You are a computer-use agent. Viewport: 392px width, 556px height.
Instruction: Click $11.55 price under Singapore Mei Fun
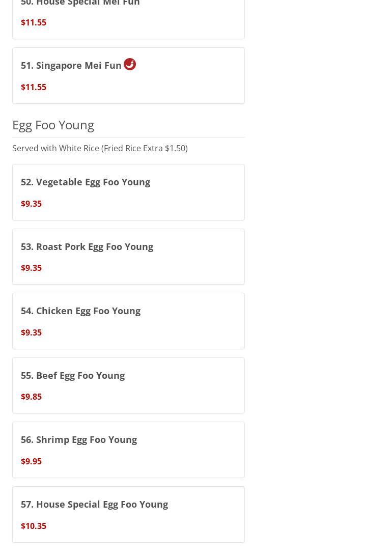coord(34,87)
